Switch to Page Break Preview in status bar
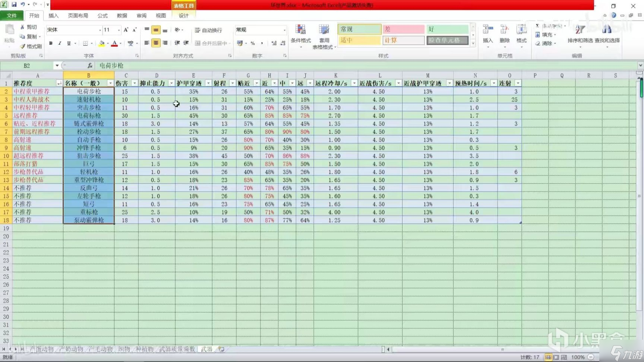Viewport: 644px width, 362px height. click(564, 357)
